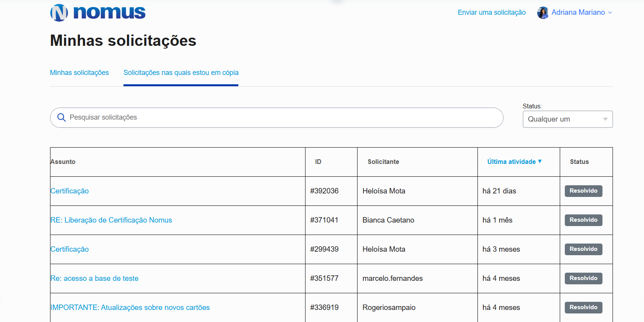Click the 'Enviar uma solicitação' link

pyautogui.click(x=491, y=12)
